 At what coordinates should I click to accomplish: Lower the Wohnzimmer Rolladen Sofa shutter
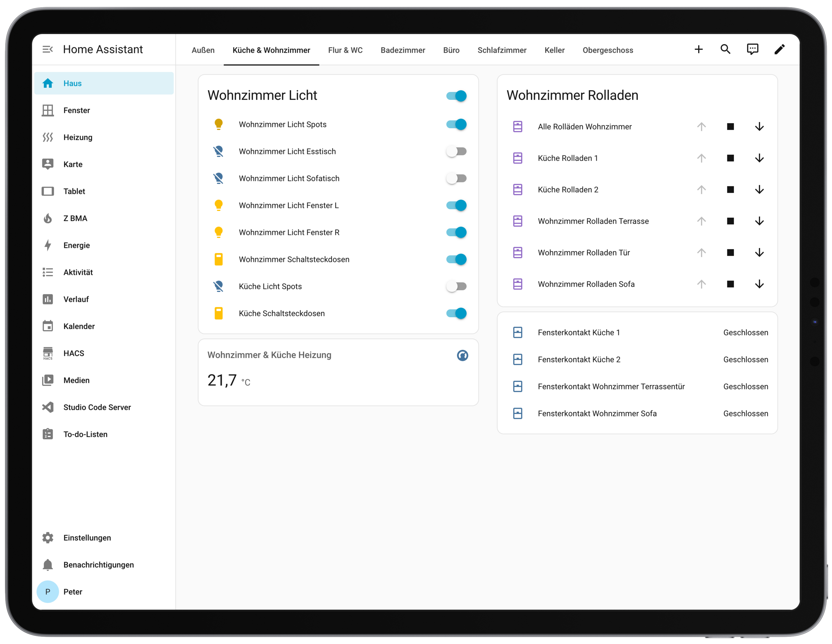(759, 284)
